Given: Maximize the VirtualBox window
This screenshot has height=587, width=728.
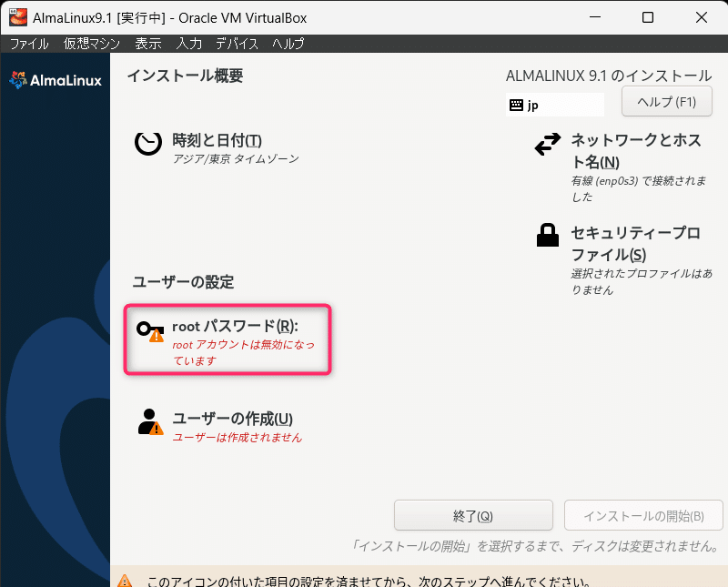Looking at the screenshot, I should coord(648,17).
